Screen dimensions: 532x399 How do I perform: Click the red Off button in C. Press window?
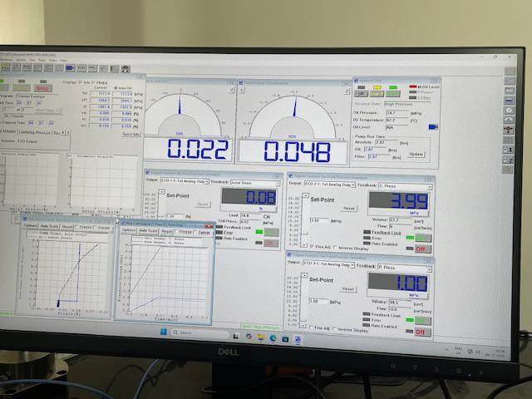(x=422, y=249)
